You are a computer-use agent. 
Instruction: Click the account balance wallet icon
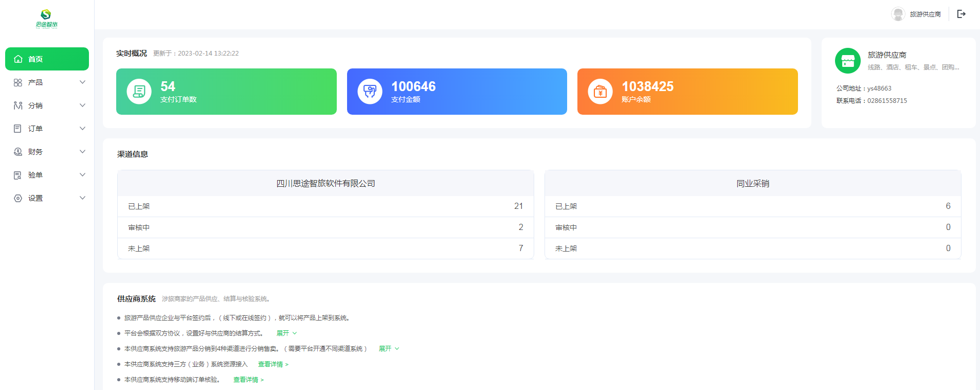click(x=600, y=92)
